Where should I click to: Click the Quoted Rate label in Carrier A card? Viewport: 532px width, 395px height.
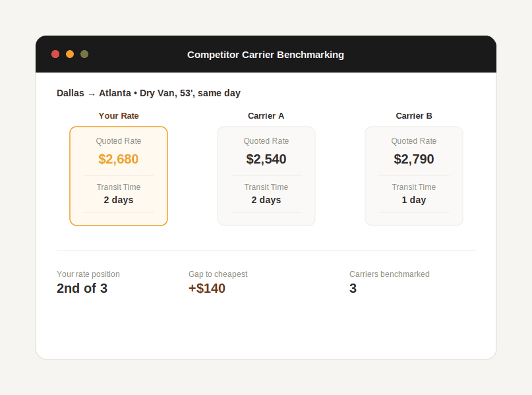coord(266,141)
